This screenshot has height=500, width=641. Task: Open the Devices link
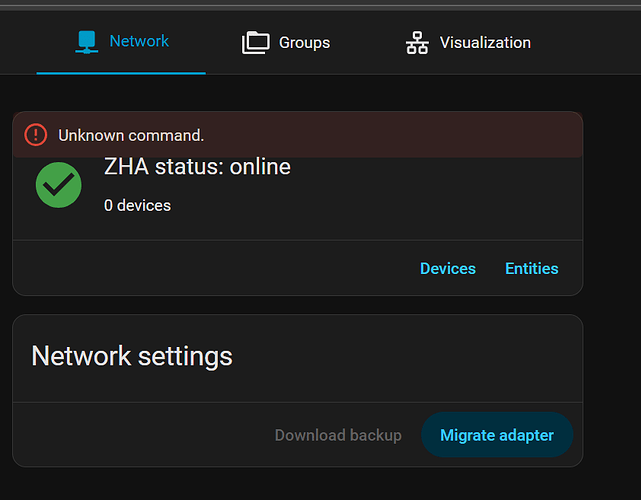[x=448, y=268]
